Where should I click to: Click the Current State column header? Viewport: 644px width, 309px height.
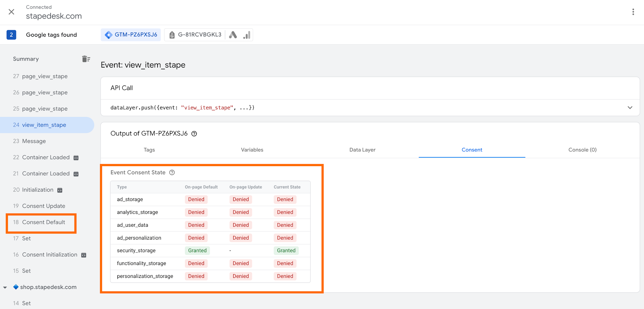click(x=287, y=187)
